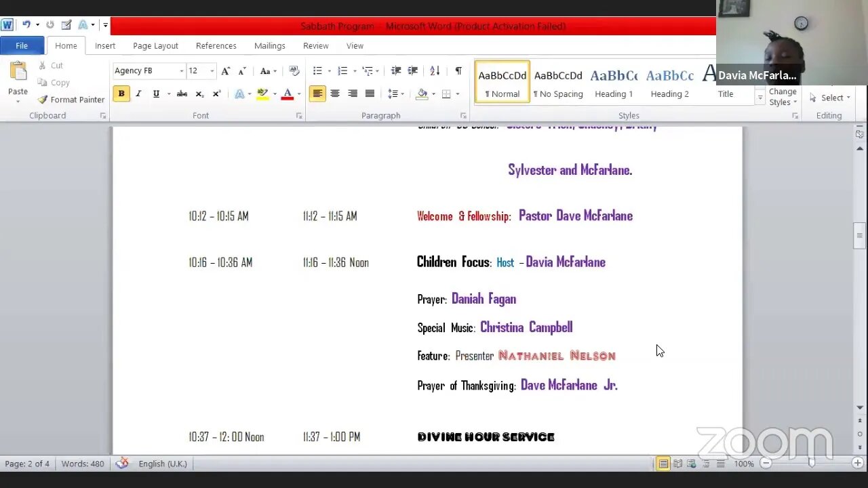This screenshot has height=488, width=868.
Task: Click the Word application icon
Action: 7,25
